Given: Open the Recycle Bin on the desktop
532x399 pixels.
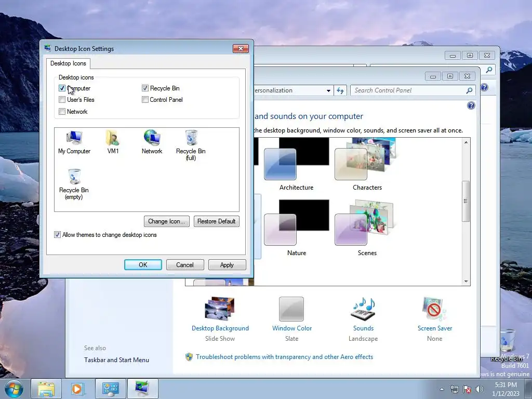Looking at the screenshot, I should (x=507, y=344).
